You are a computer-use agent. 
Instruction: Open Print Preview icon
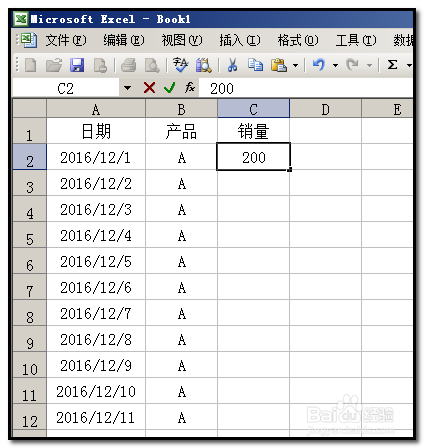click(152, 65)
